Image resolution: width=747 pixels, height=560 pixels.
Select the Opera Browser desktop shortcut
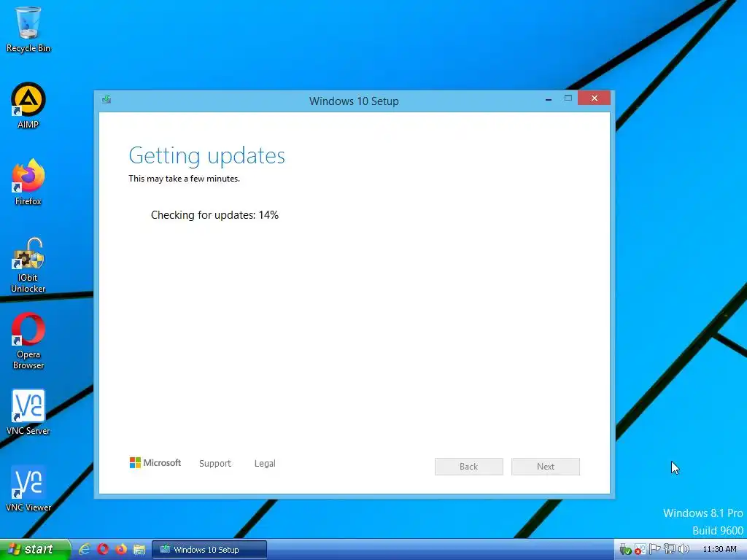pos(28,341)
